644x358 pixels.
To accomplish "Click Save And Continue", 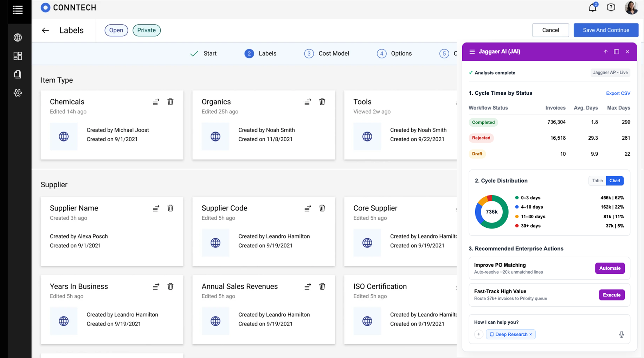I will tap(606, 30).
